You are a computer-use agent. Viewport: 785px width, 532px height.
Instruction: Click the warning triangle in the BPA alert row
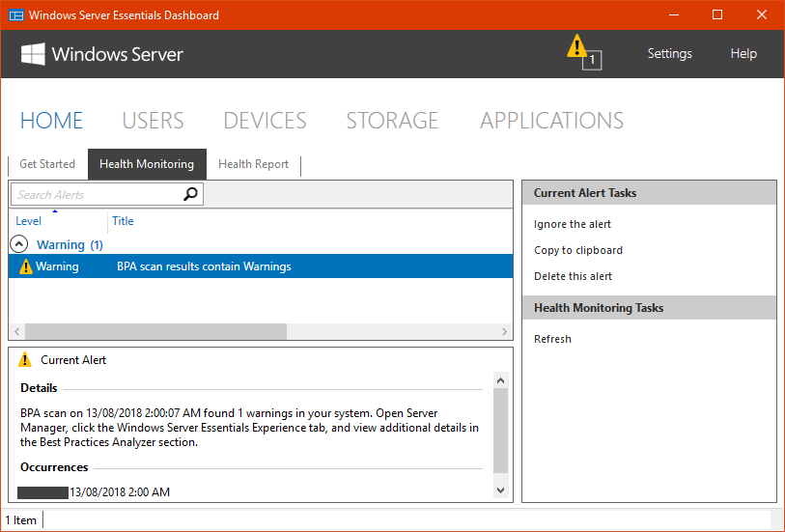[x=25, y=266]
